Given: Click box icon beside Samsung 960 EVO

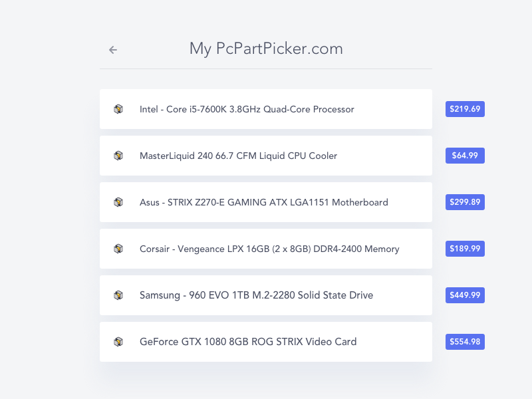Looking at the screenshot, I should coord(118,295).
